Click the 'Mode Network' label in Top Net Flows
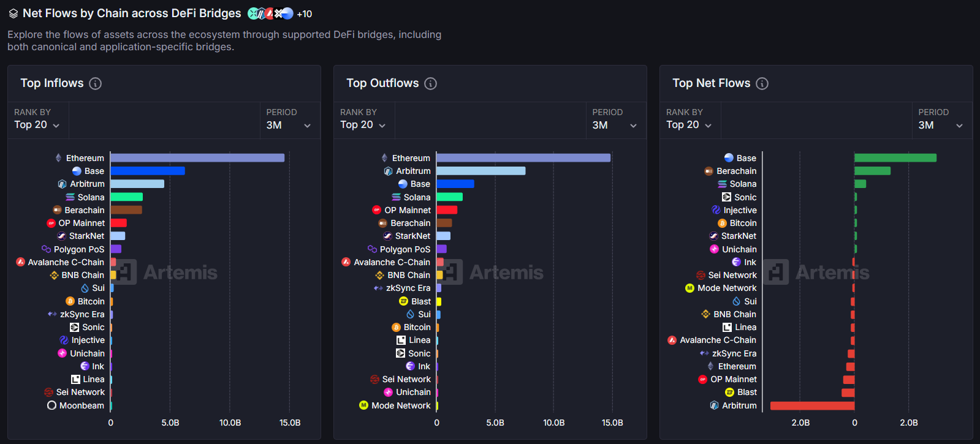 pyautogui.click(x=727, y=288)
